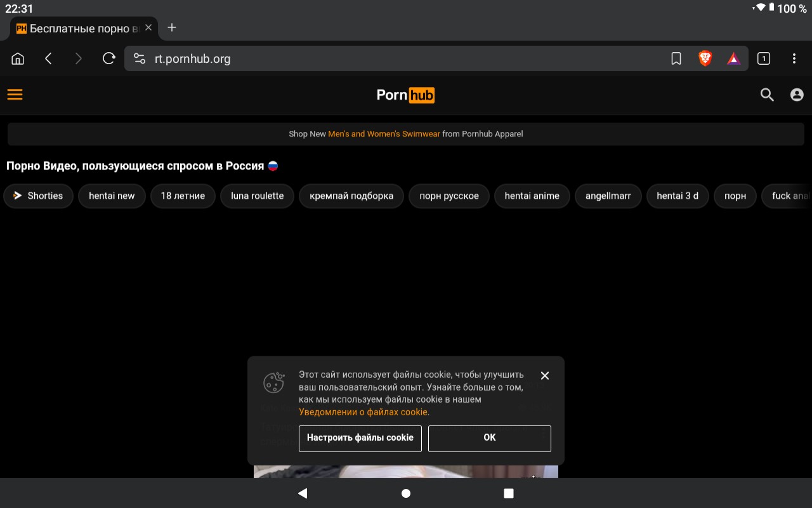This screenshot has height=508, width=812.
Task: Go to the browser home page
Action: point(18,58)
